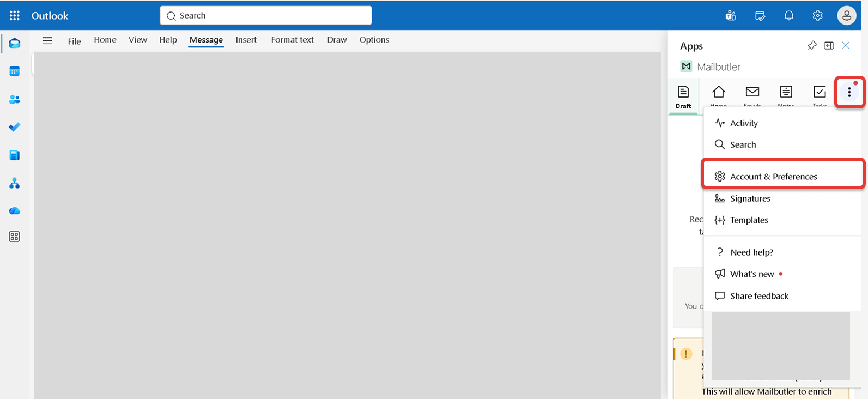Open the Microsoft 365 app launcher grid
Screen dimensions: 868x399
(x=15, y=16)
